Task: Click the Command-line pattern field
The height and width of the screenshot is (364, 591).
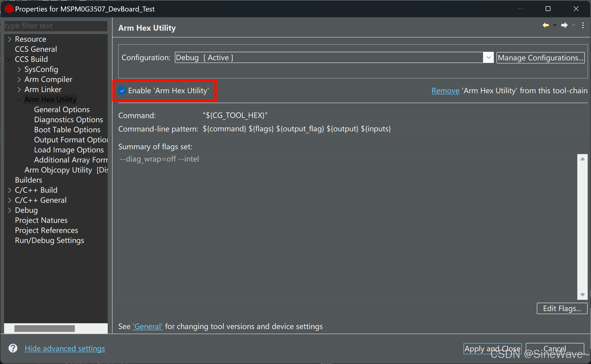Action: [395, 129]
